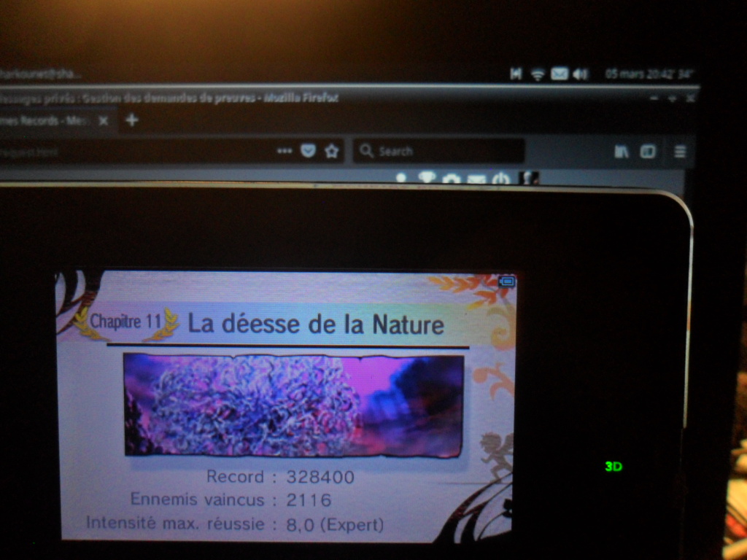Click the power logout icon on site

coord(500,179)
